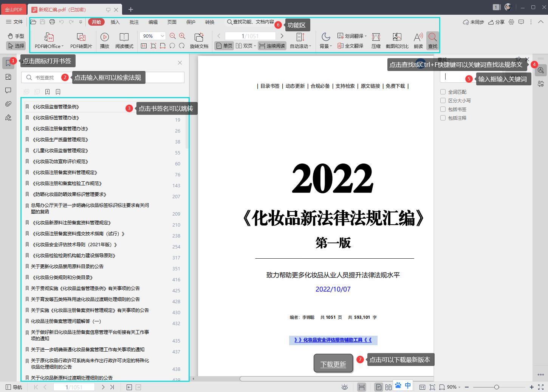Click the status bar zoom slider handle
This screenshot has height=392, width=548.
point(497,387)
